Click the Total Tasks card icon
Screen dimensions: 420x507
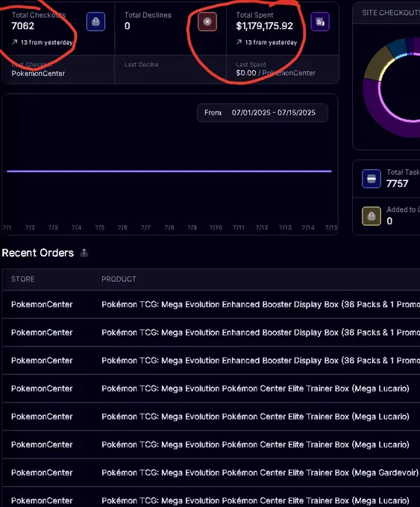click(372, 178)
